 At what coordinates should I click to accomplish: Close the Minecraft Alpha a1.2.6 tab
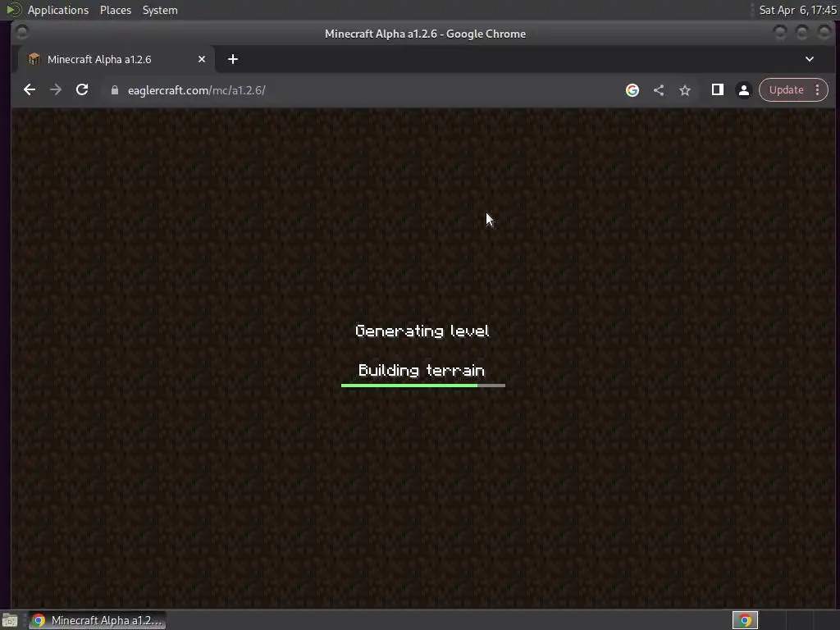[x=202, y=59]
